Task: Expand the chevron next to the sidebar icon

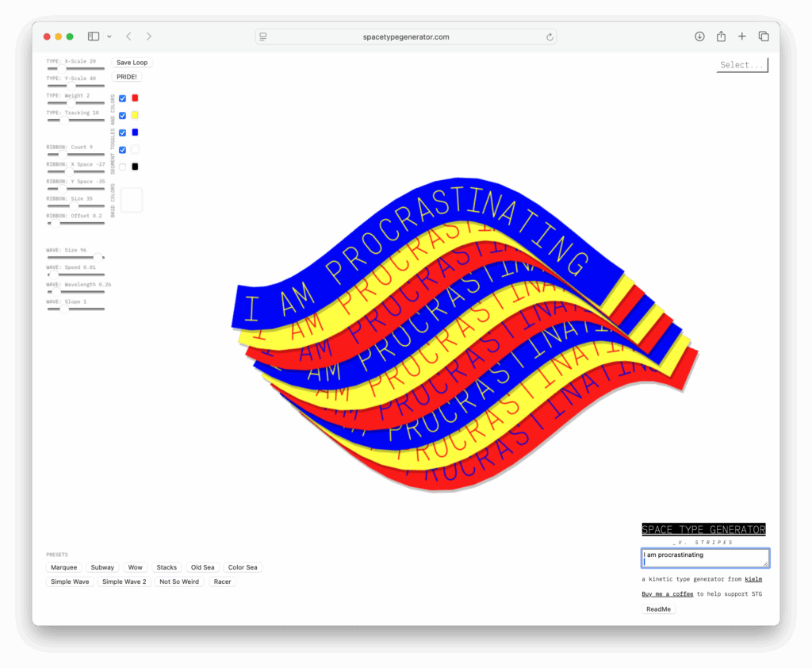Action: pyautogui.click(x=109, y=36)
